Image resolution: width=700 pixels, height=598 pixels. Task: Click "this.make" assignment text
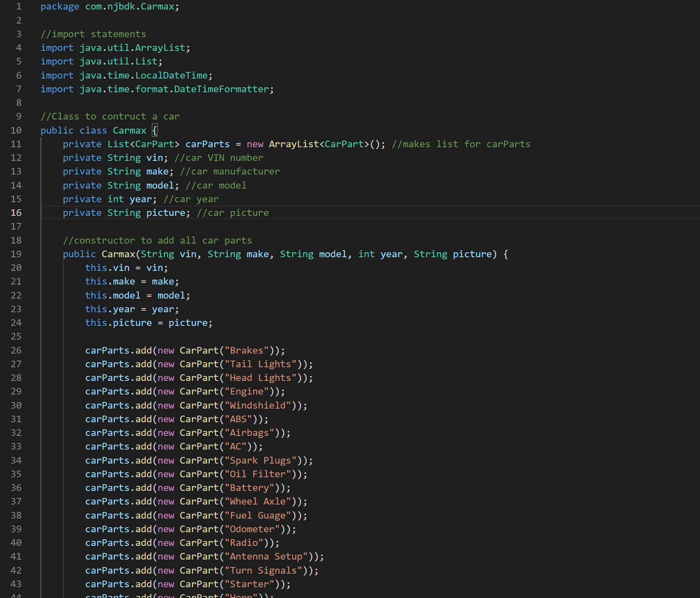tap(110, 281)
